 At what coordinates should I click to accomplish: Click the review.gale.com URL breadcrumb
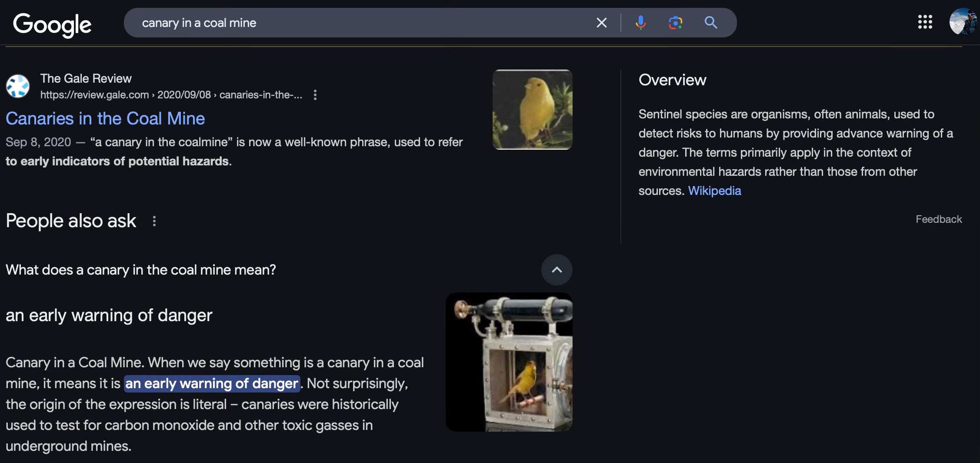point(171,95)
